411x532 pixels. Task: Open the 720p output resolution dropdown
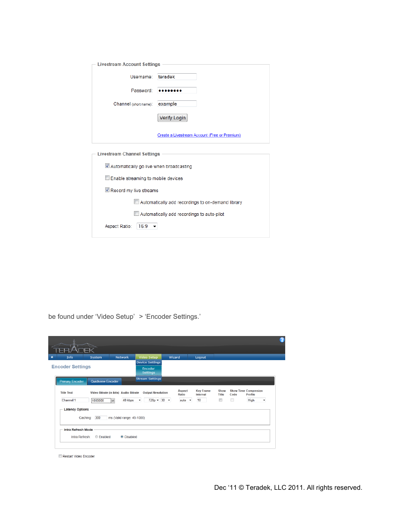coord(152,400)
